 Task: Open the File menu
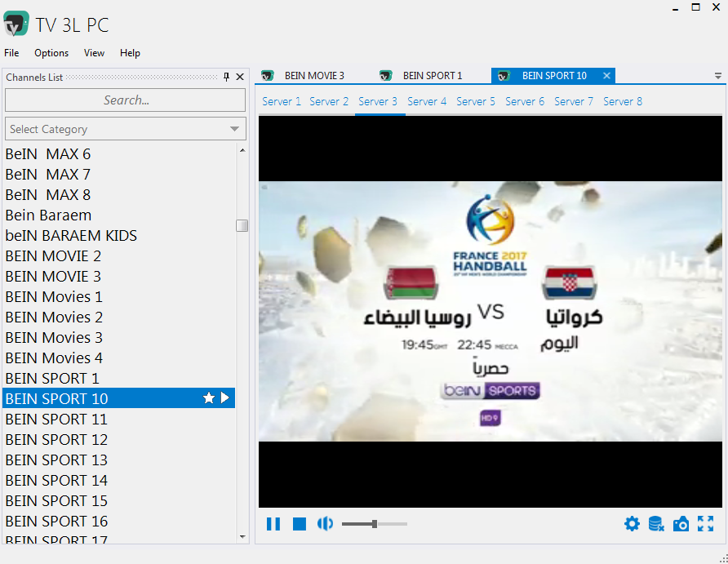tap(11, 53)
